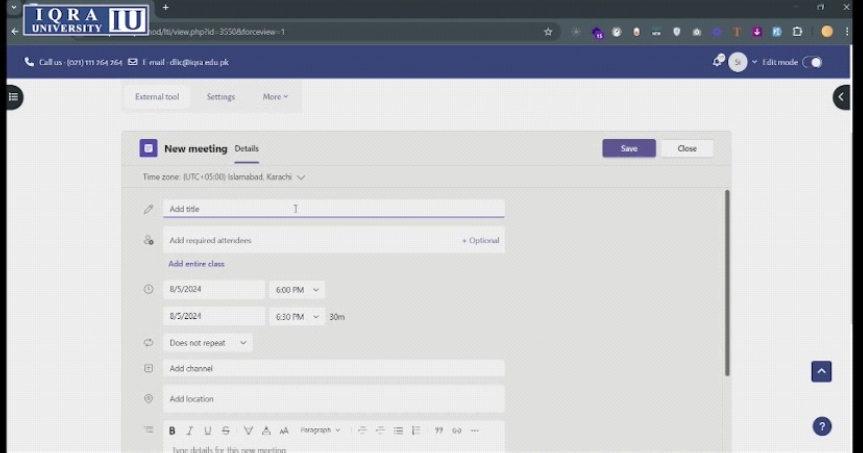
Task: Toggle the Edit mode switch
Action: pos(812,62)
